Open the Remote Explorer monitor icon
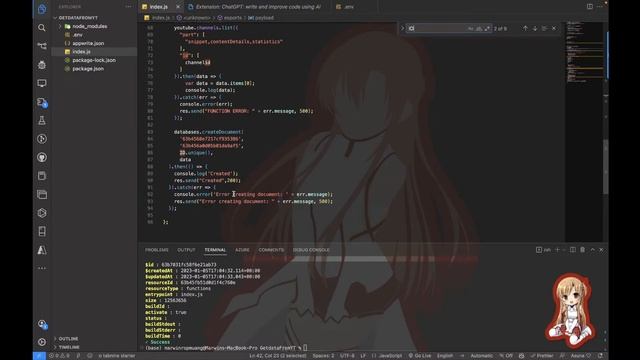Image resolution: width=640 pixels, height=360 pixels. [42, 83]
